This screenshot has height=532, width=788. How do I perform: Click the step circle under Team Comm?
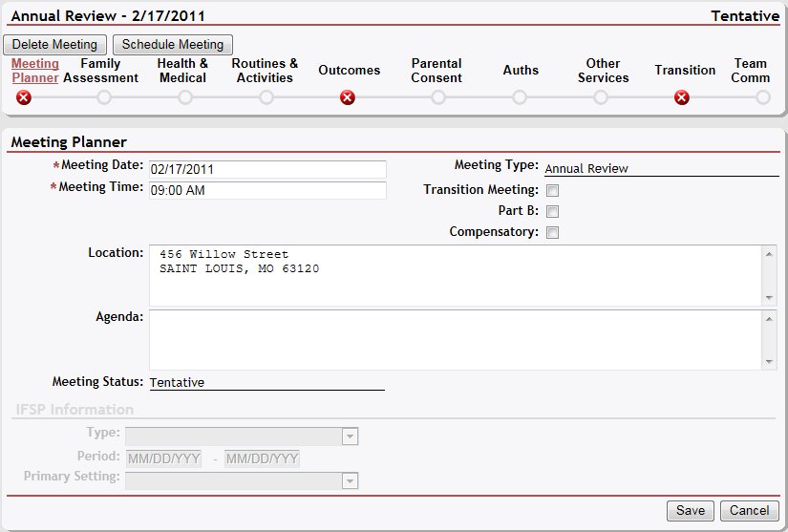[762, 97]
